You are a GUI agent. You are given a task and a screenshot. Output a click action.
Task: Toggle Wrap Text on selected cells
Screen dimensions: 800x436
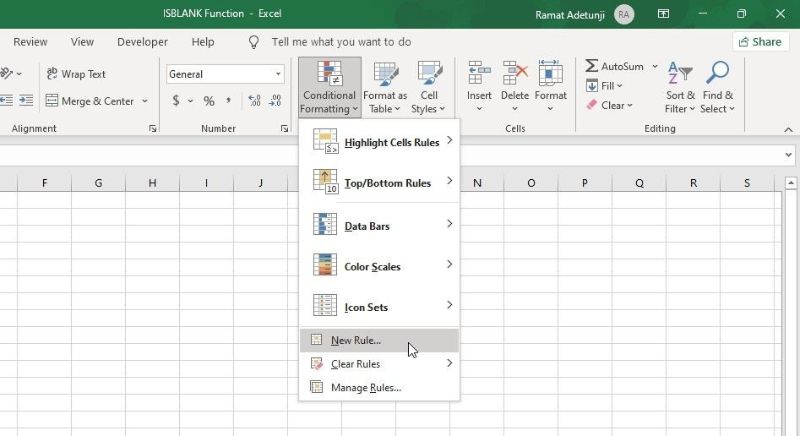[76, 74]
